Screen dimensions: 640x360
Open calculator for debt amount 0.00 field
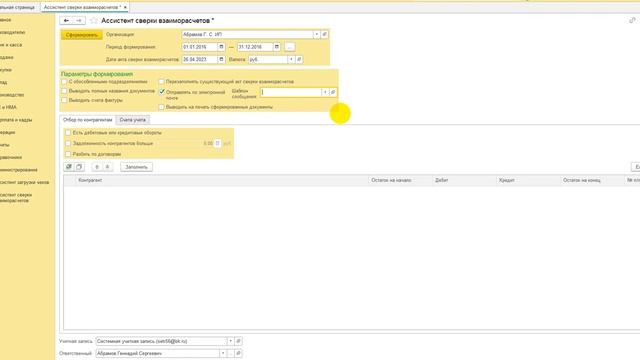(218, 143)
